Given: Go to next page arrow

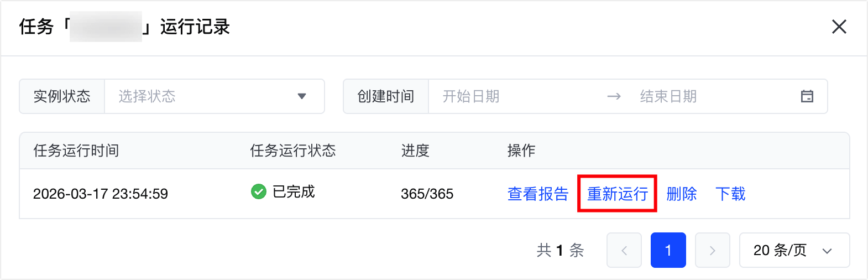Looking at the screenshot, I should tap(713, 250).
